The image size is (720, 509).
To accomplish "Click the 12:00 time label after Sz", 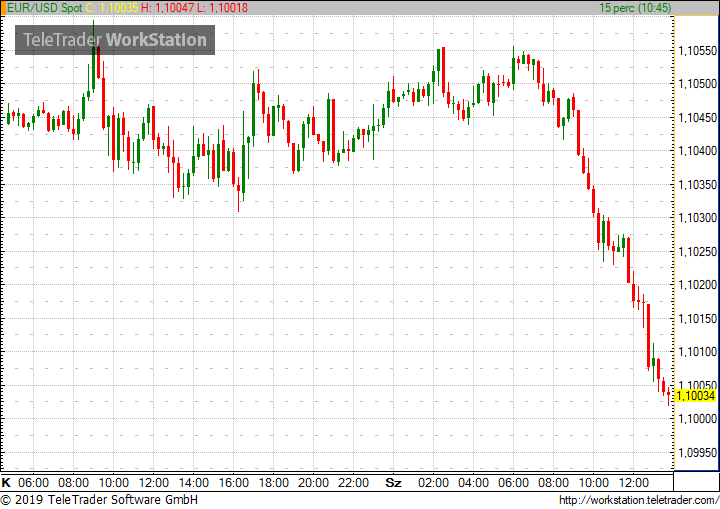I will [x=633, y=483].
